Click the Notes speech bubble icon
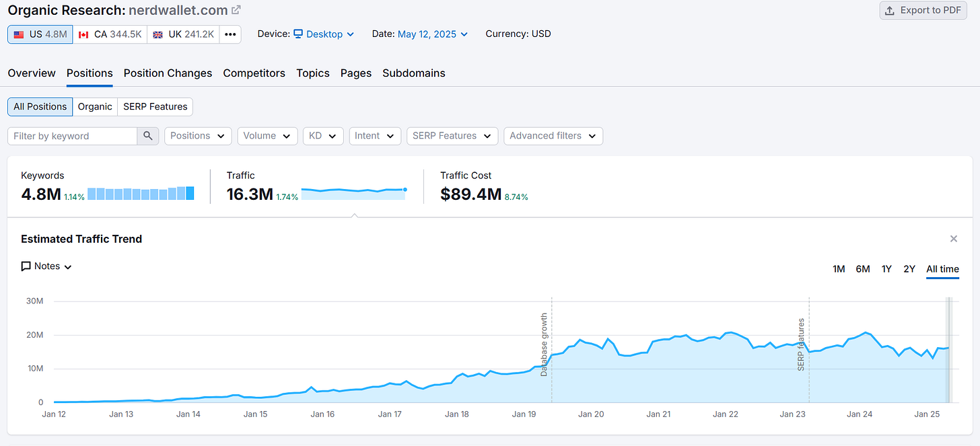980x446 pixels. point(26,266)
